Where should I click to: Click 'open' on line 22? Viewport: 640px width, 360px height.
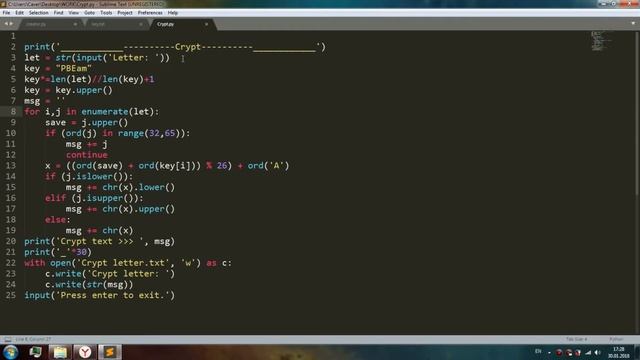[60, 263]
